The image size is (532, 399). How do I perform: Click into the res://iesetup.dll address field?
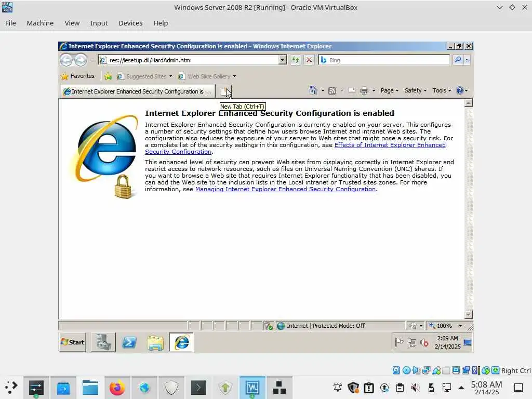click(193, 60)
